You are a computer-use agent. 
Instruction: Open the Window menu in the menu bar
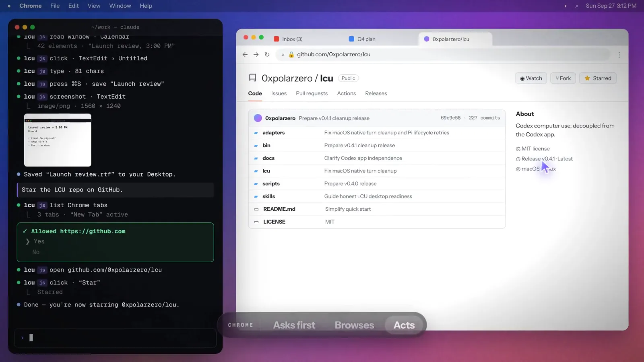(x=120, y=6)
